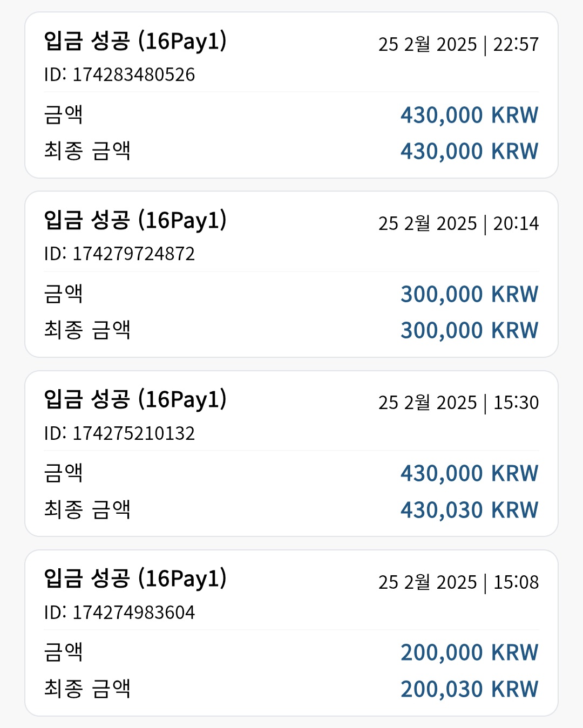The height and width of the screenshot is (728, 583).
Task: Click the date 25 2월 2025 | 22:57
Action: (458, 44)
